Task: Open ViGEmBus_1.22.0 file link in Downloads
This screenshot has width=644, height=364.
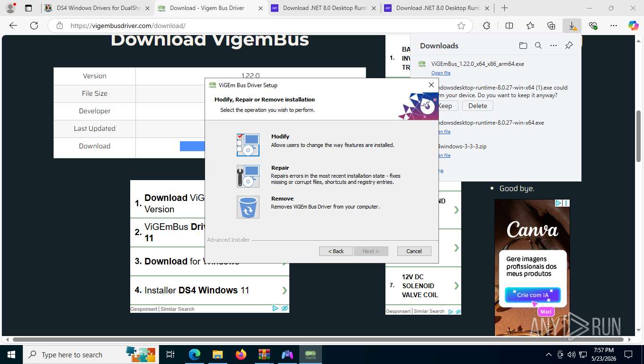Action: click(x=441, y=73)
